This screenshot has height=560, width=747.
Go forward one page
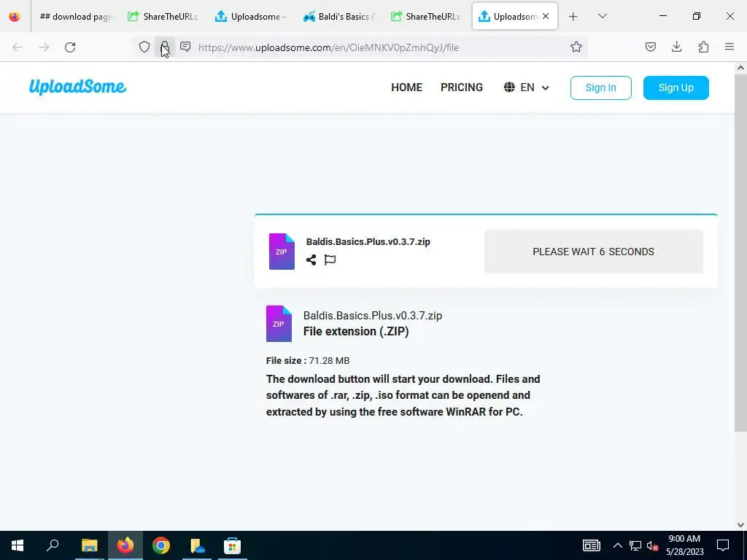pyautogui.click(x=44, y=47)
